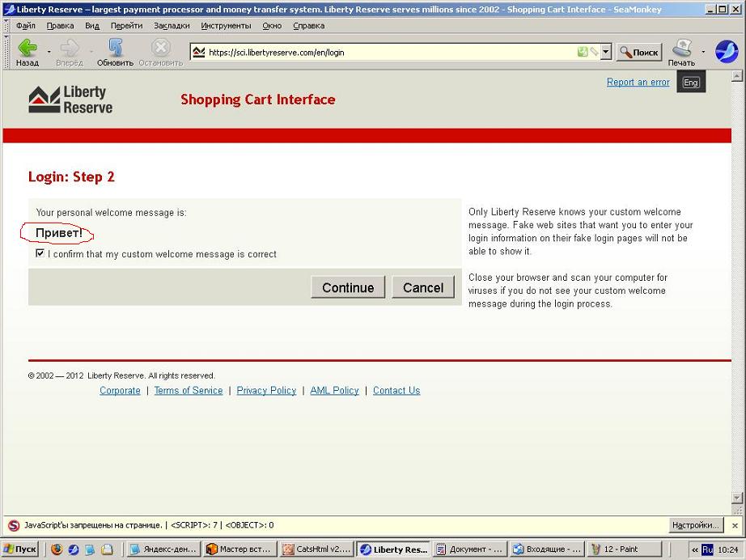Open the Firefox quick launch icon
The width and height of the screenshot is (746, 560).
click(57, 549)
